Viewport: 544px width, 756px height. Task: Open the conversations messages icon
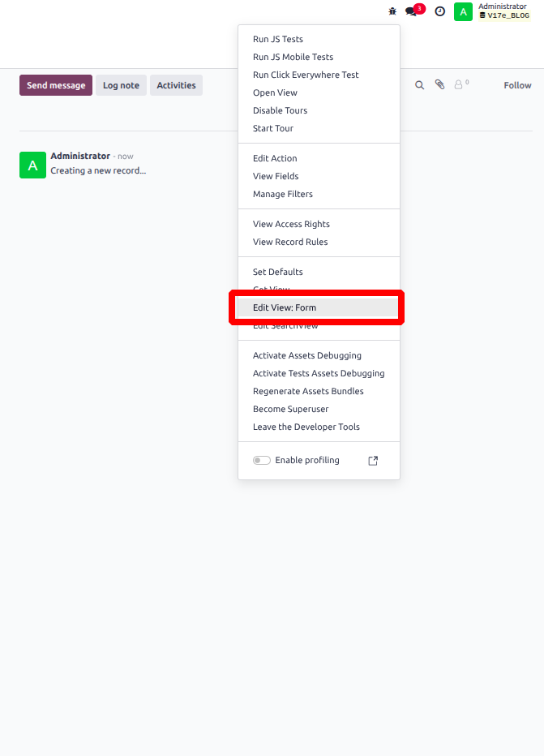tap(413, 11)
